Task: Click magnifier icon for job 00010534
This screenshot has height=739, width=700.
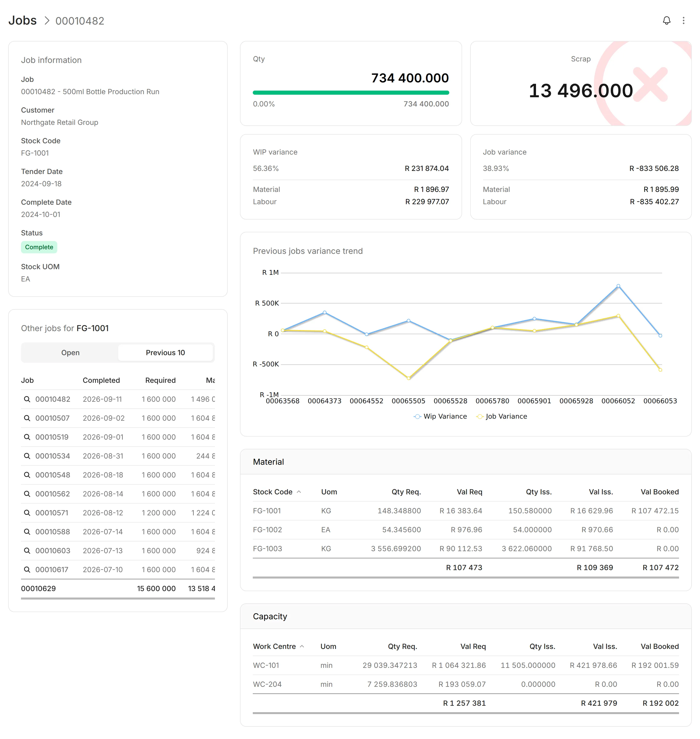Action: pyautogui.click(x=27, y=456)
